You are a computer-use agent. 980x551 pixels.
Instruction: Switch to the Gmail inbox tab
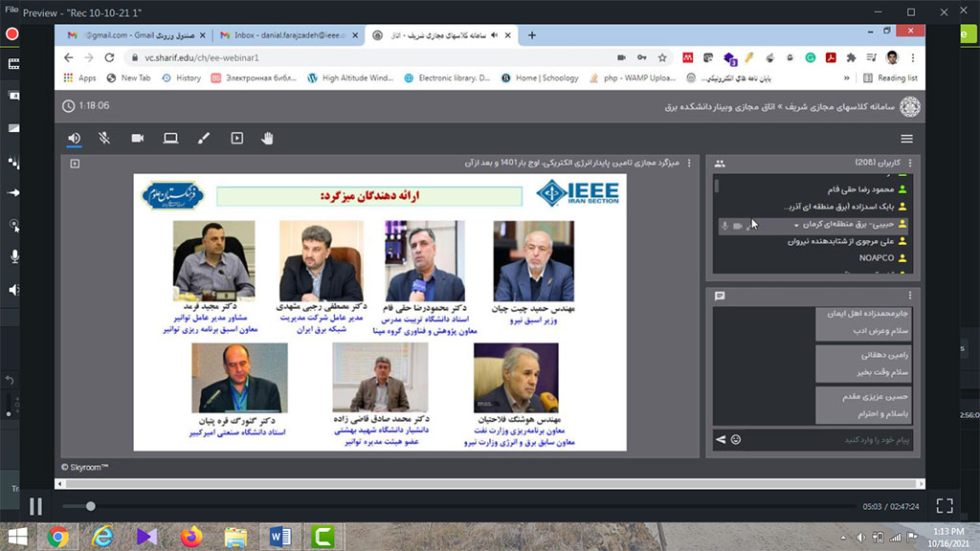135,35
